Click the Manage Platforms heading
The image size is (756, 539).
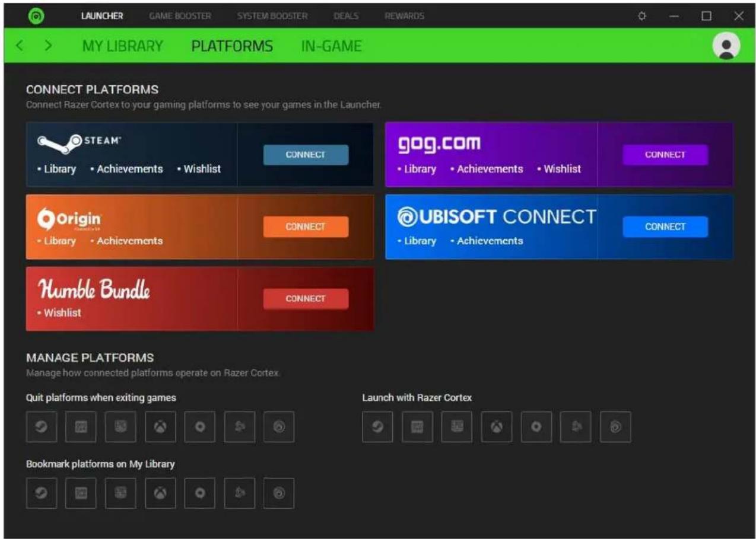tap(90, 358)
